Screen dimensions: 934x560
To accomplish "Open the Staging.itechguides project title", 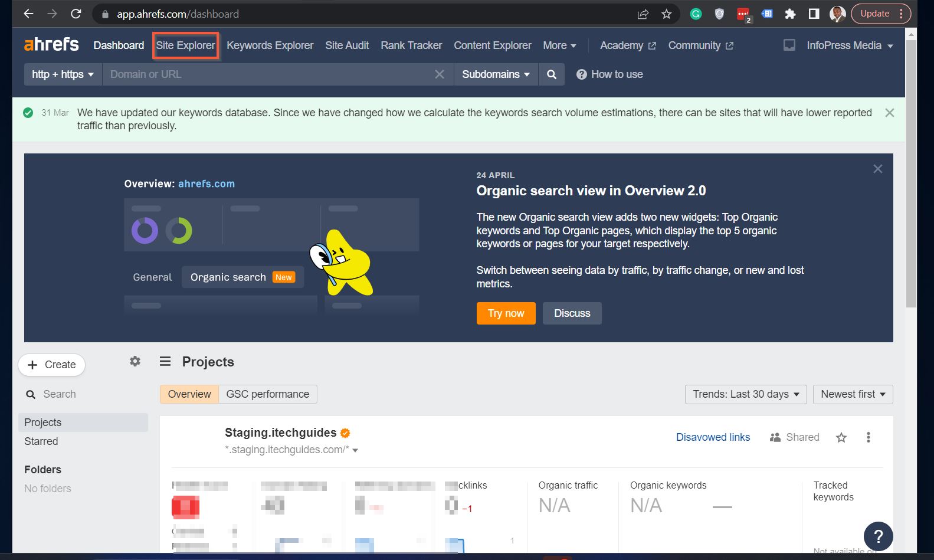I will click(280, 433).
